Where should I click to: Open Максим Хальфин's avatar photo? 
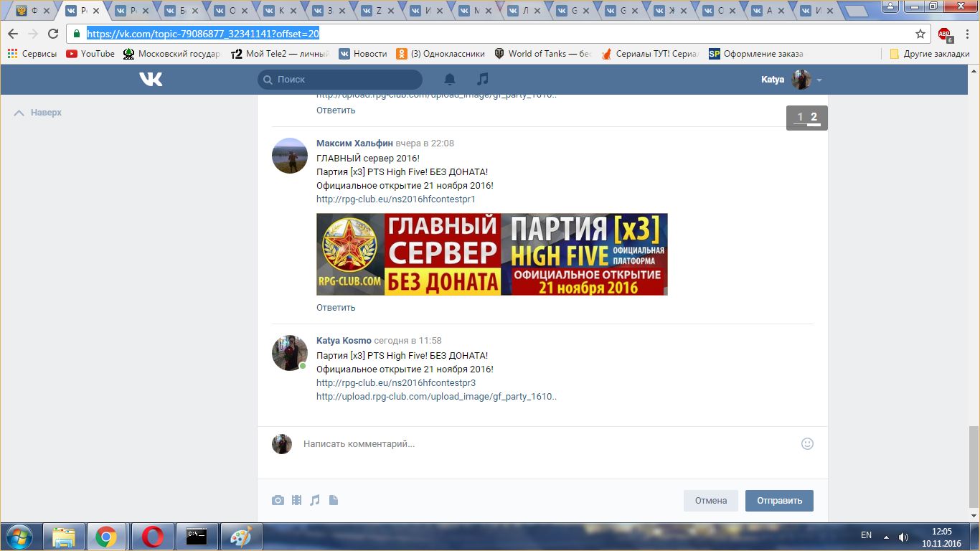(290, 156)
